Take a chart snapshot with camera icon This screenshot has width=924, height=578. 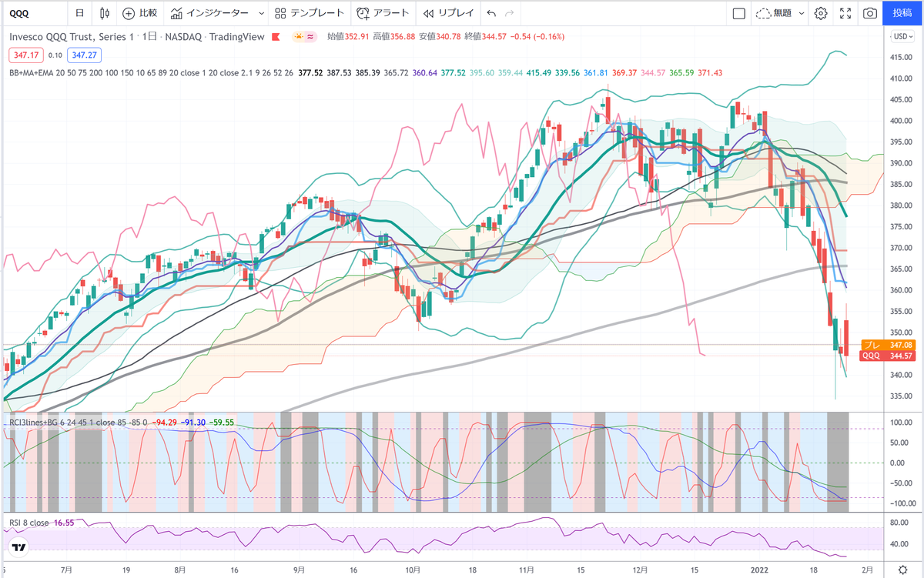point(869,13)
